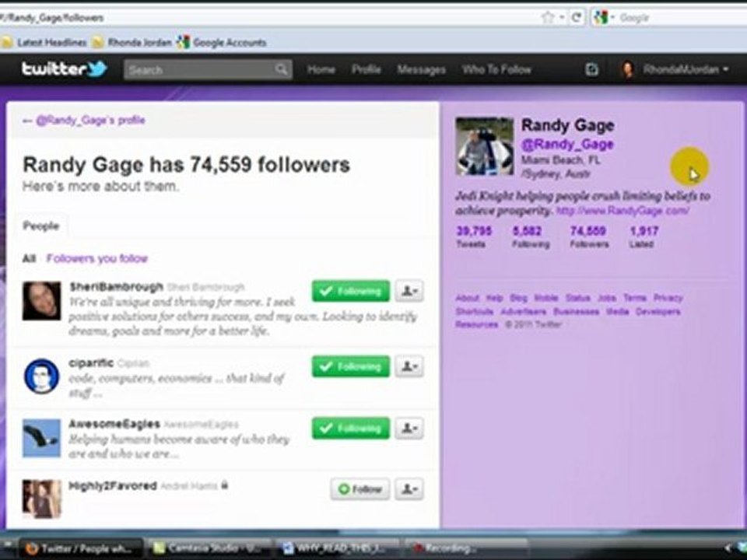The image size is (747, 560).
Task: Open AwesomeEagles username link
Action: point(114,424)
